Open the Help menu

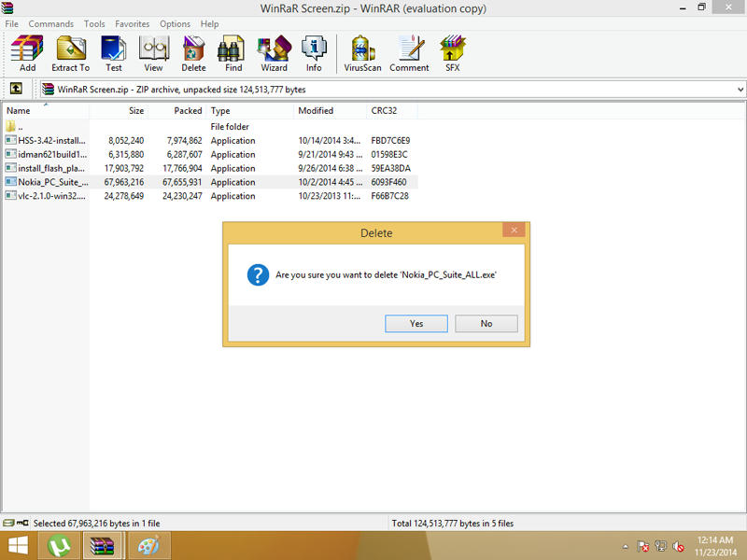[209, 24]
